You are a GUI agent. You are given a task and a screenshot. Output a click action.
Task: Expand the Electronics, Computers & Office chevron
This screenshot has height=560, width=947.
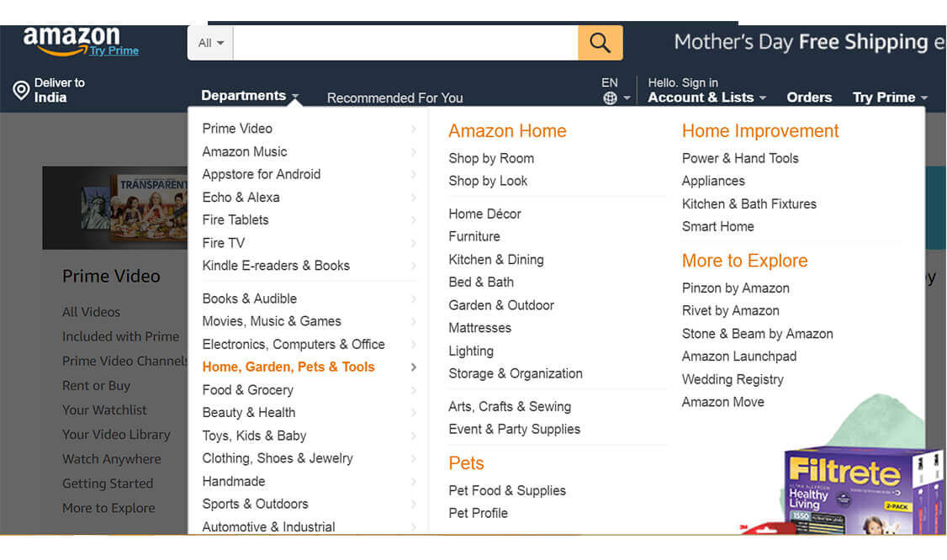click(411, 344)
